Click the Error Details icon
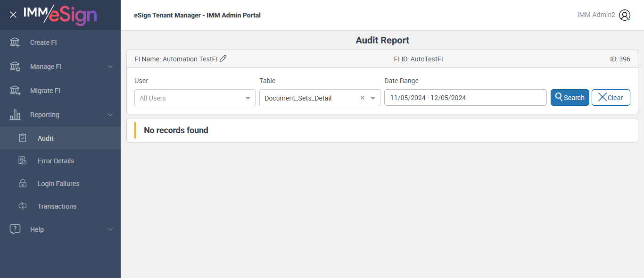The width and height of the screenshot is (644, 278). (23, 161)
